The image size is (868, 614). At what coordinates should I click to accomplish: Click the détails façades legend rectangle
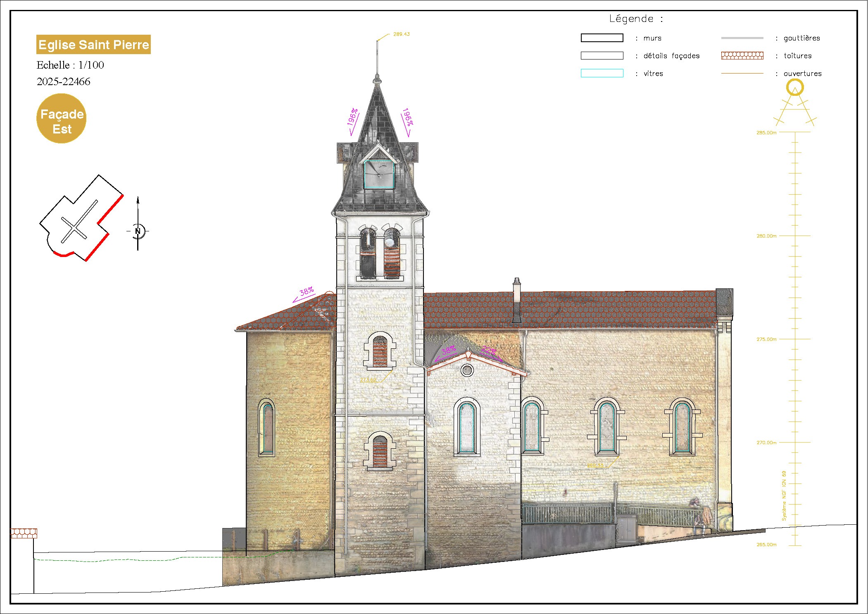tap(602, 55)
